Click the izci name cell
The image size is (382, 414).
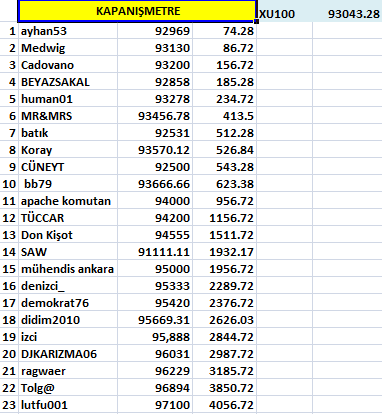[68, 337]
